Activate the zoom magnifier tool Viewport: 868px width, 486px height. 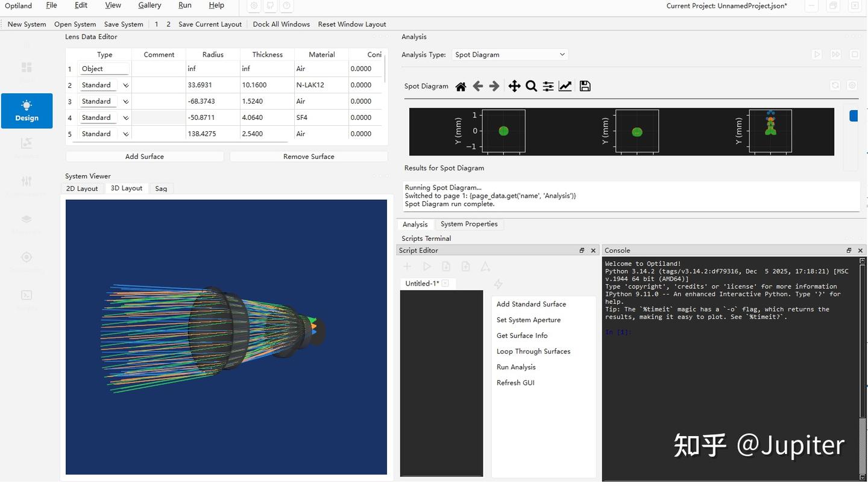(531, 86)
